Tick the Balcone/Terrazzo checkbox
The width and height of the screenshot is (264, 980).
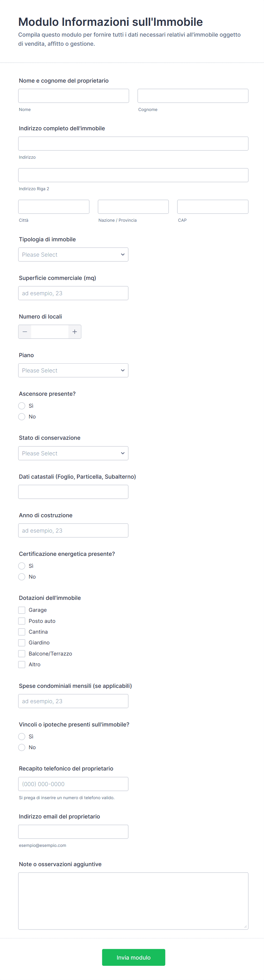(22, 654)
